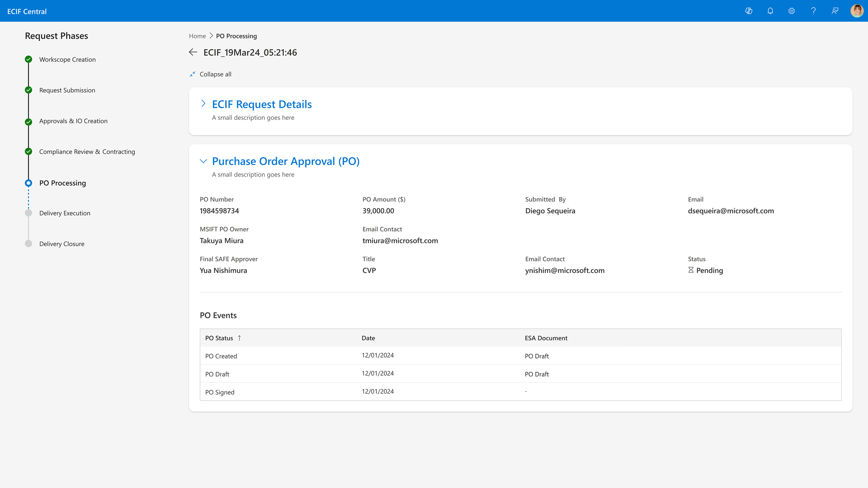Click the ECIF Central app title
Screen dimensions: 868x488
[27, 11]
